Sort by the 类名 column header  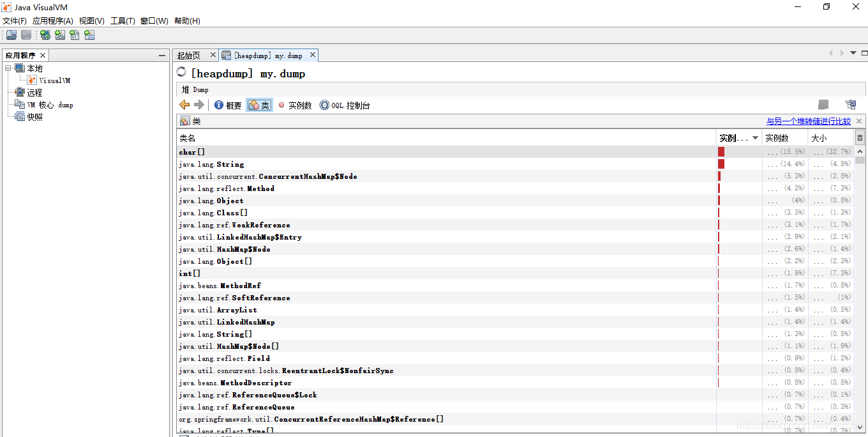click(446, 138)
